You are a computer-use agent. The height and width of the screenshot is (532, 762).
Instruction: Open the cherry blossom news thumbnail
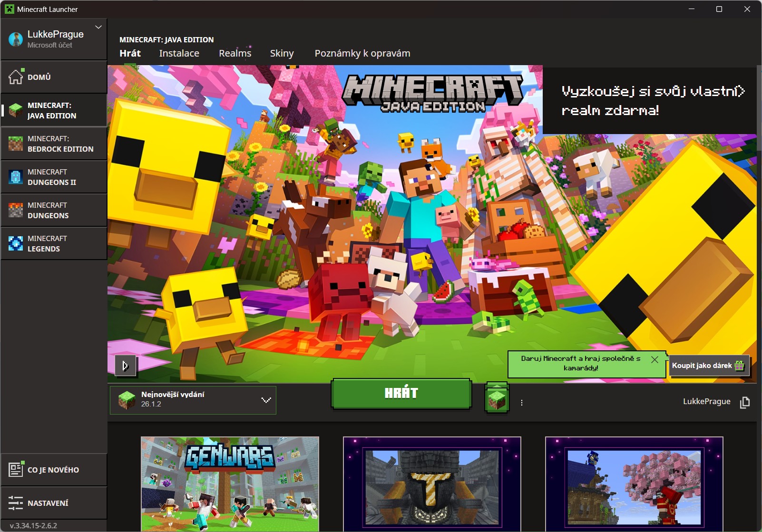[x=634, y=484]
